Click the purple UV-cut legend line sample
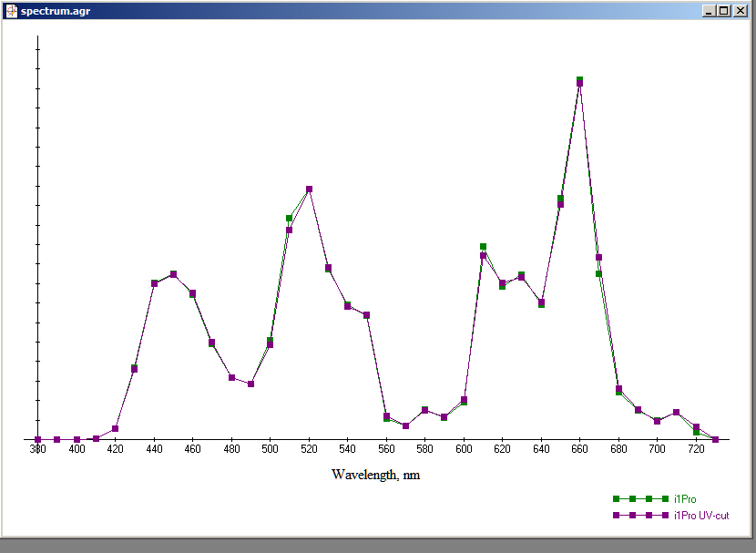Screen dimensions: 756x553 [x=640, y=516]
